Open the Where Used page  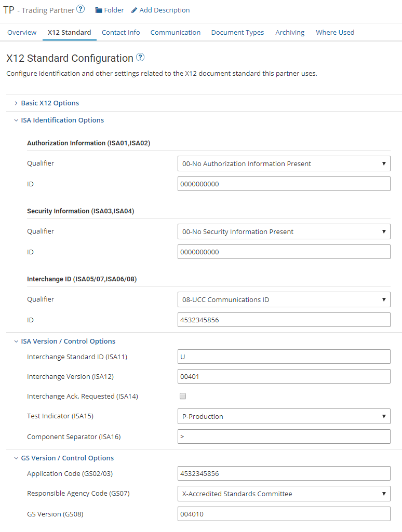coord(335,32)
